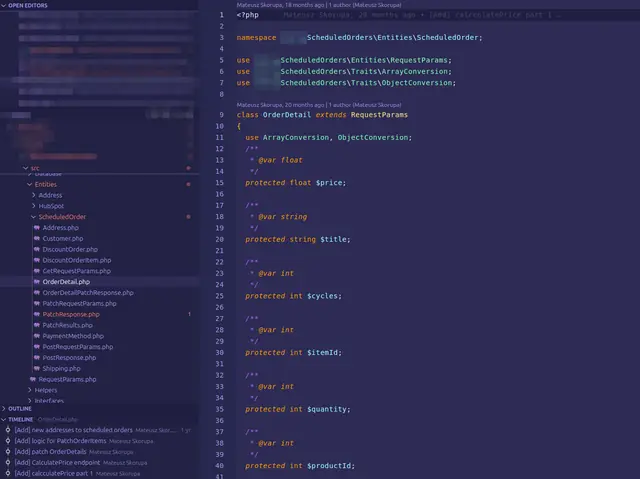
Task: Open DiscountOrderItem.php file
Action: pyautogui.click(x=77, y=260)
